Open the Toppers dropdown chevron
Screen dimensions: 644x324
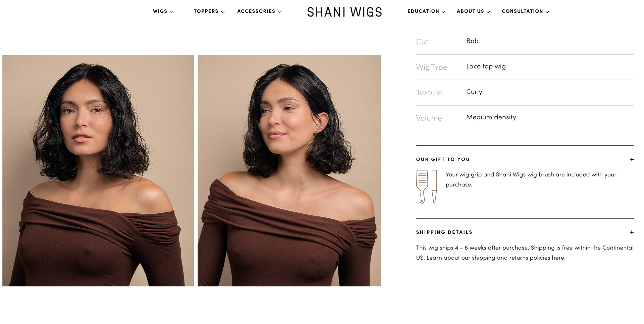222,12
